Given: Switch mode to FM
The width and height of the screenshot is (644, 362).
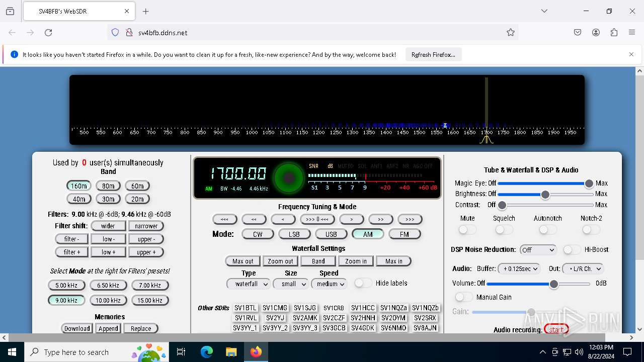Looking at the screenshot, I should pyautogui.click(x=405, y=234).
